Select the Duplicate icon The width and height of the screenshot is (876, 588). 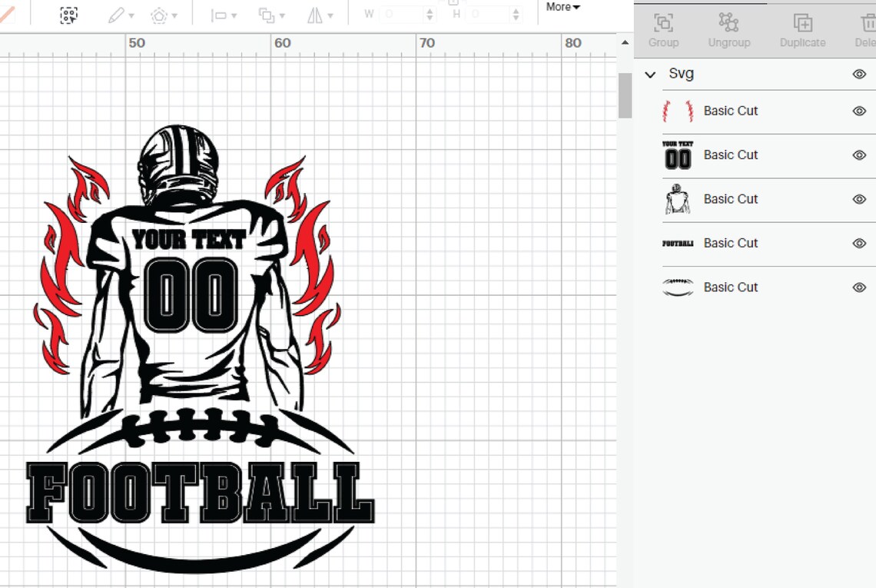(x=801, y=23)
